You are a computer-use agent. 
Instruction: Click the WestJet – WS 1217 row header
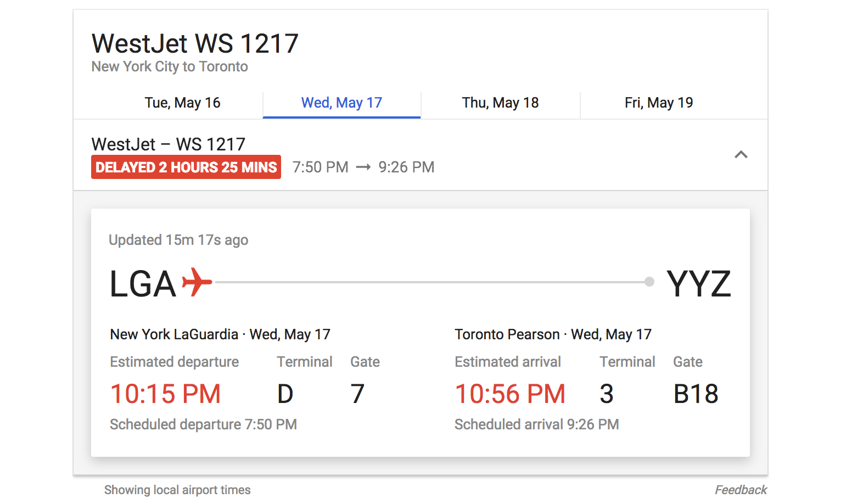click(168, 144)
